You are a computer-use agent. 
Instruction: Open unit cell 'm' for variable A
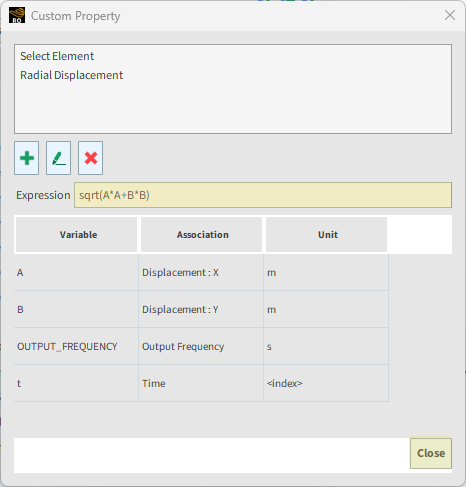click(326, 273)
